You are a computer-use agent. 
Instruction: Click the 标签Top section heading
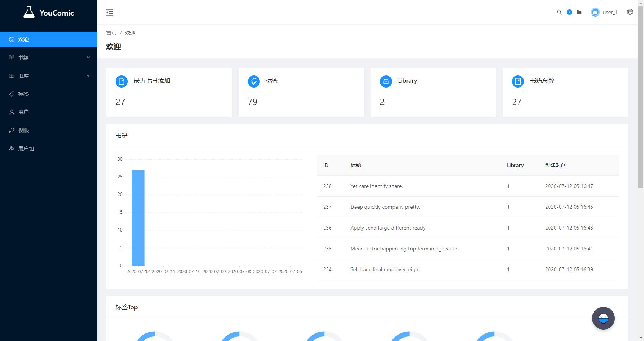coord(127,307)
